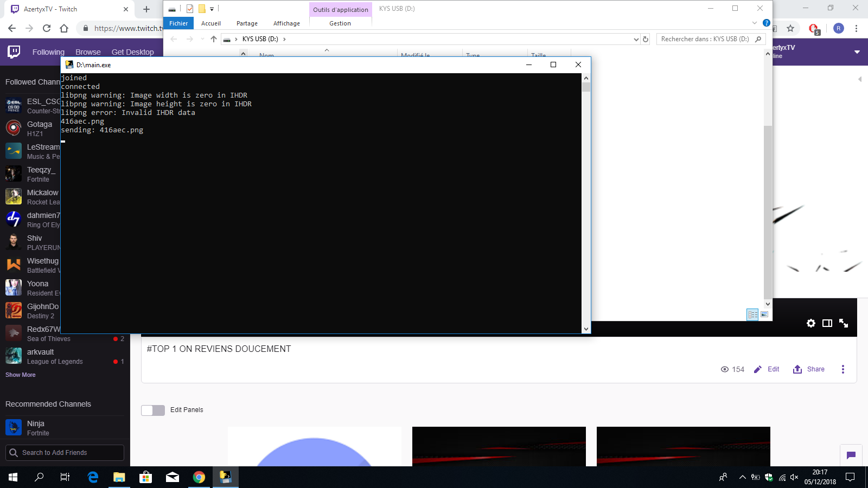Image resolution: width=868 pixels, height=488 pixels.
Task: Expand the Twitch user account dropdown
Action: [x=857, y=52]
